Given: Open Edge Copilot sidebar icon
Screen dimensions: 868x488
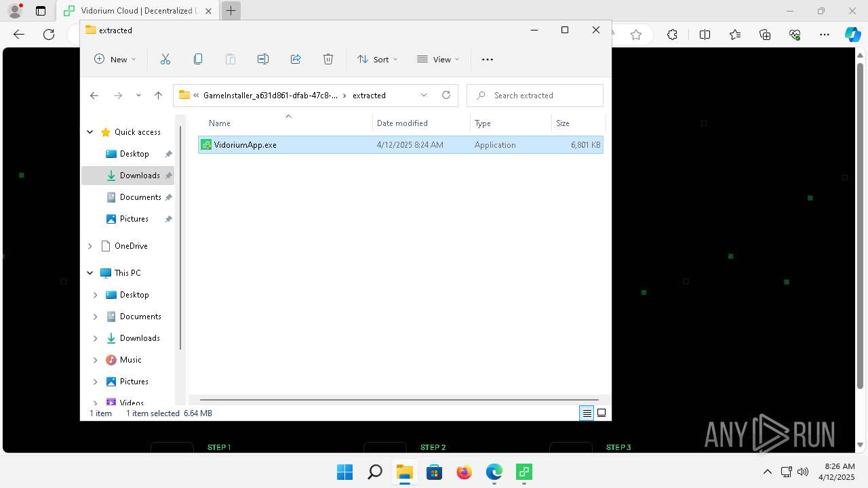Looking at the screenshot, I should coord(852,35).
